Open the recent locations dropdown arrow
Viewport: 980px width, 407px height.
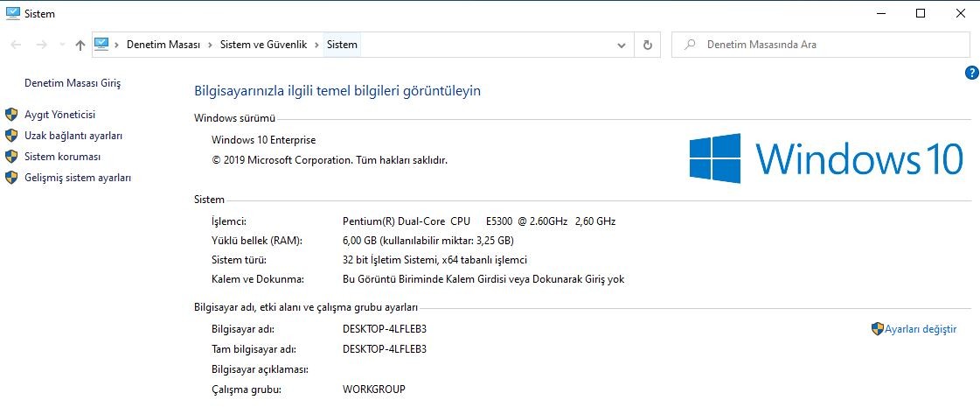coord(61,45)
